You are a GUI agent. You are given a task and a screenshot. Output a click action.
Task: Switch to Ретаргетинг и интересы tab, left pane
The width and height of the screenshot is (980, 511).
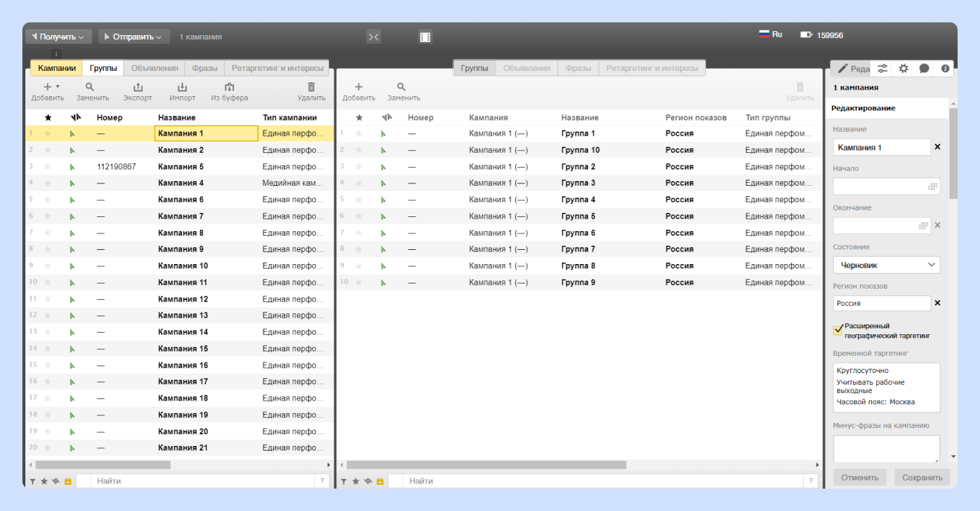[278, 68]
